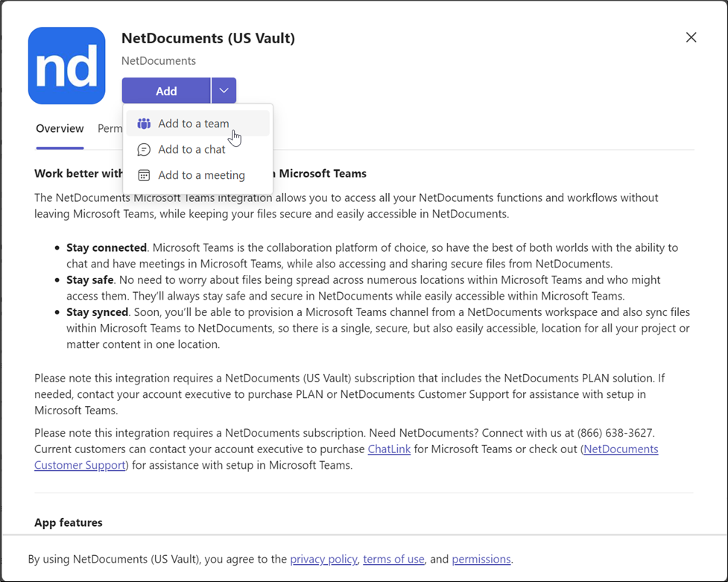Screen dimensions: 728x582
Task: Close the NetDocuments app dialog
Action: click(x=691, y=37)
